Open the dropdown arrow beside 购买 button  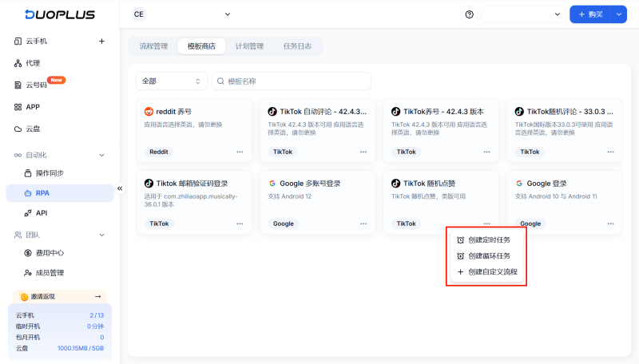620,14
